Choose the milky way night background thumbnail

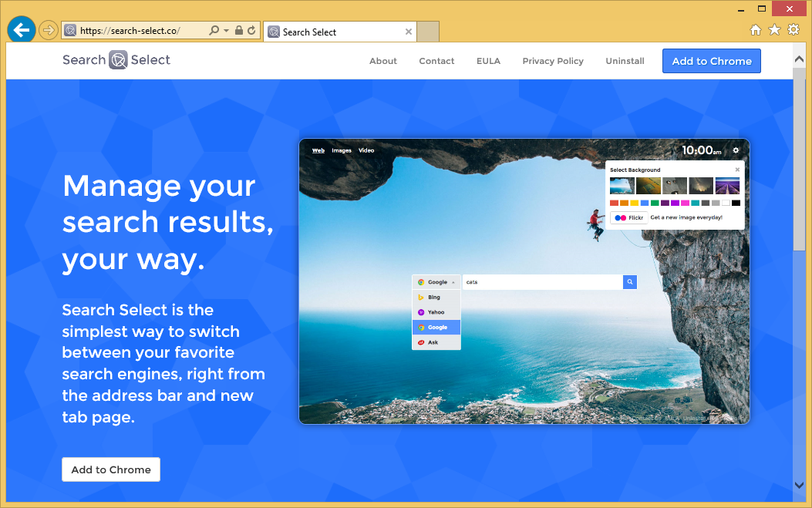(x=701, y=185)
